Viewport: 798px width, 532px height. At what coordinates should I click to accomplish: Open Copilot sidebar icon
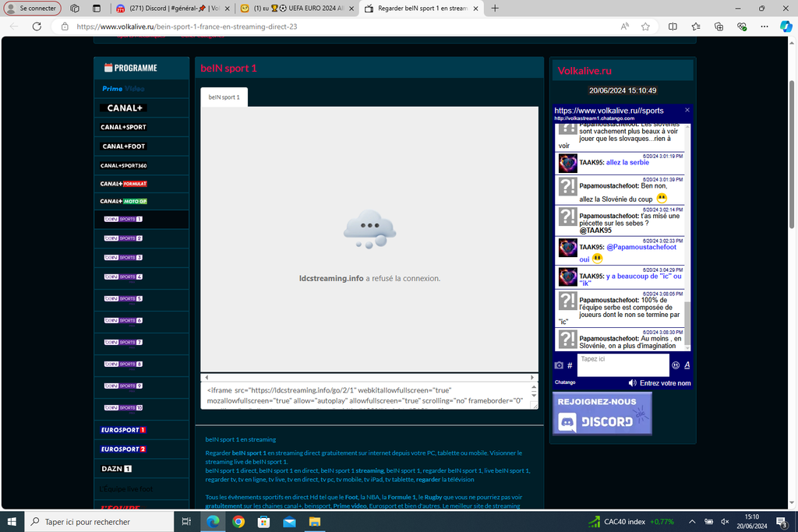click(786, 26)
